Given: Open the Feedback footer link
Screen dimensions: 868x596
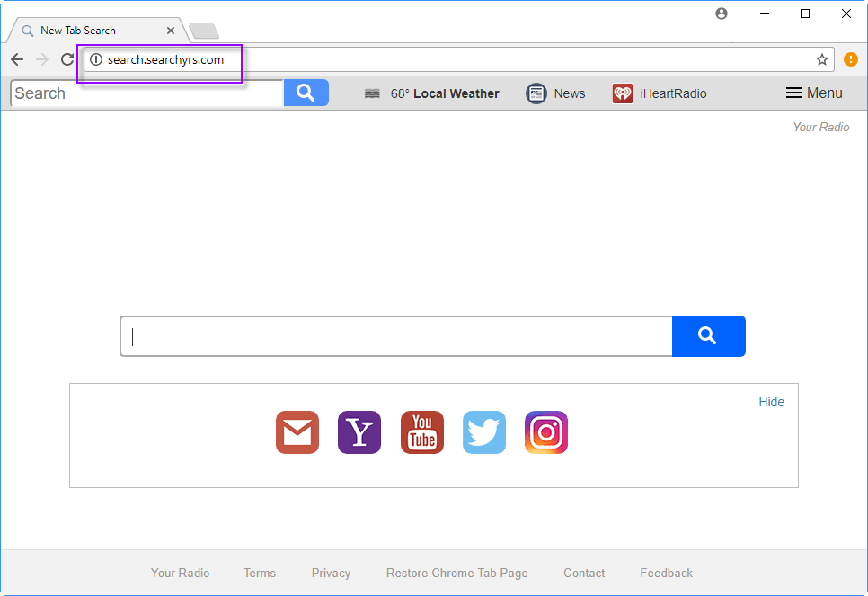Looking at the screenshot, I should pos(667,573).
